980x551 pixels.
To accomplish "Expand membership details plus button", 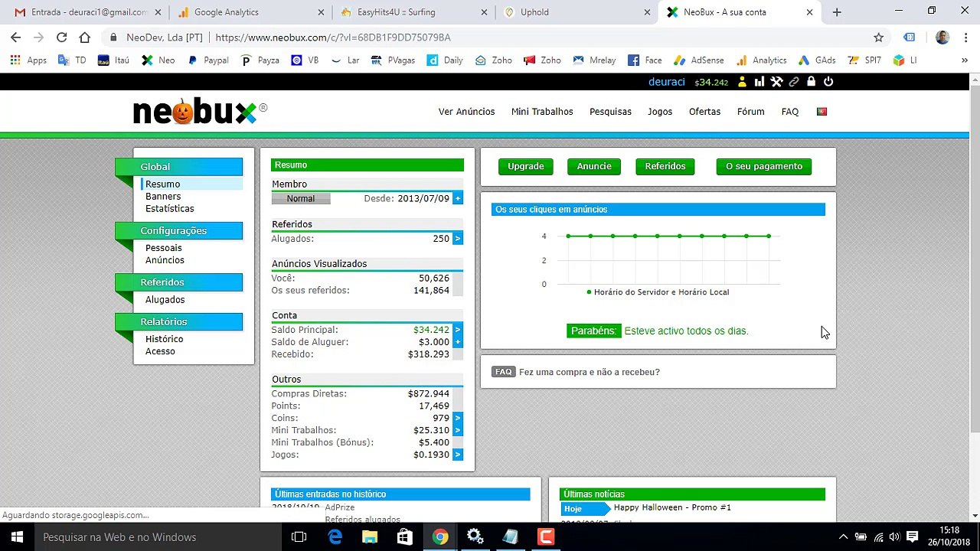I will [x=458, y=198].
